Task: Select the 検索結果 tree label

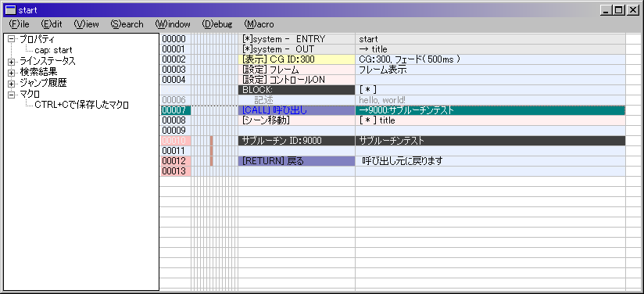Action: pyautogui.click(x=38, y=73)
